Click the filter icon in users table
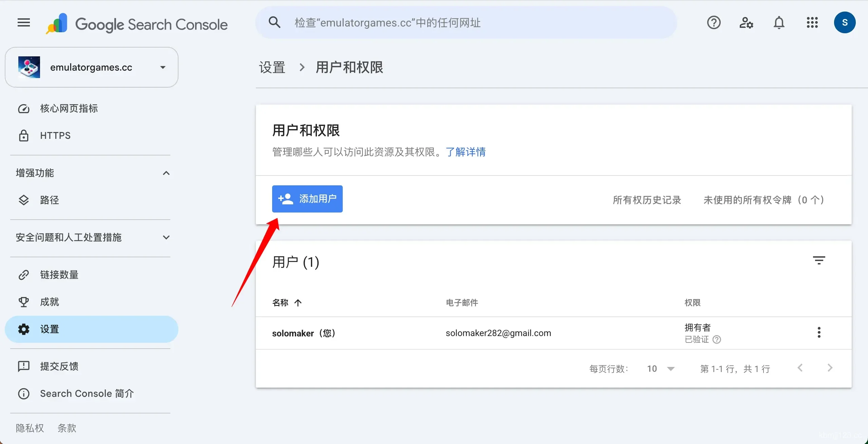This screenshot has height=444, width=868. 819,260
